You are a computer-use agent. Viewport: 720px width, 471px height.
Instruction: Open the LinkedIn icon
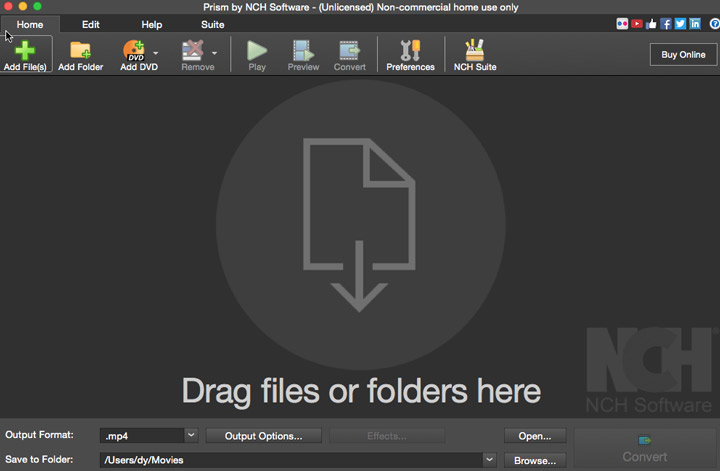tap(695, 24)
